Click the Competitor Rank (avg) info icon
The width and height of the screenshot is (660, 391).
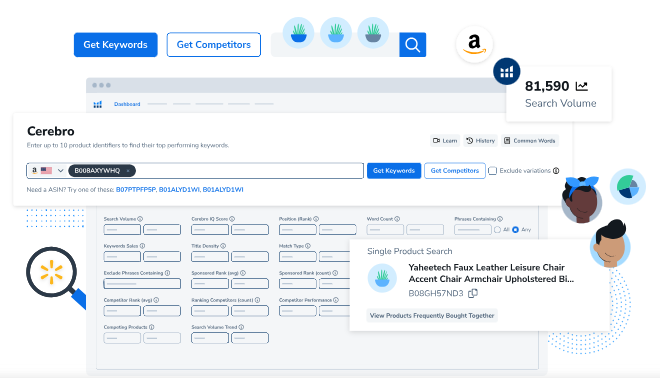click(156, 300)
